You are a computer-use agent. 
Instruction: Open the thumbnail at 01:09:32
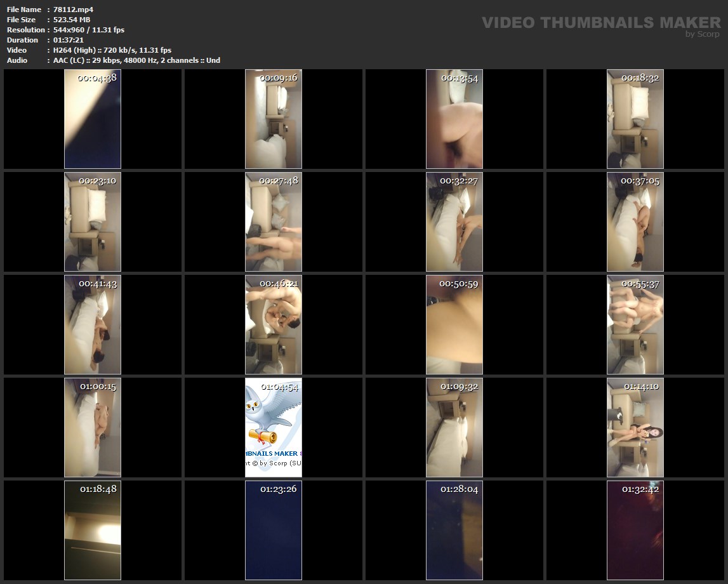tap(454, 428)
